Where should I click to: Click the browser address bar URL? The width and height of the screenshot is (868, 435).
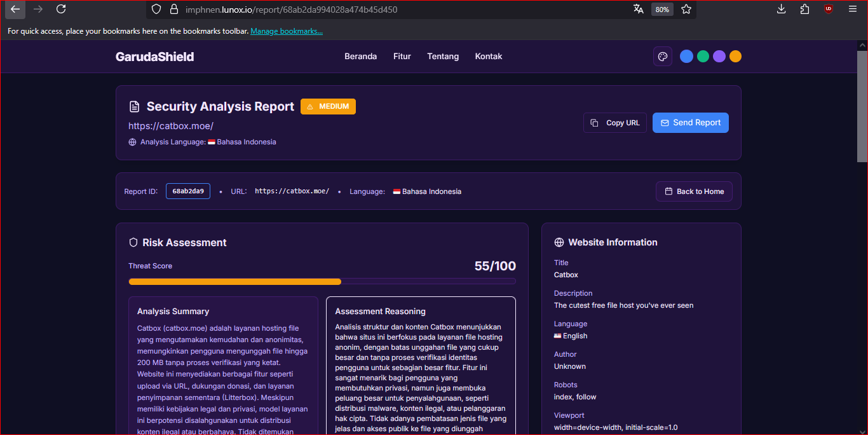click(292, 10)
